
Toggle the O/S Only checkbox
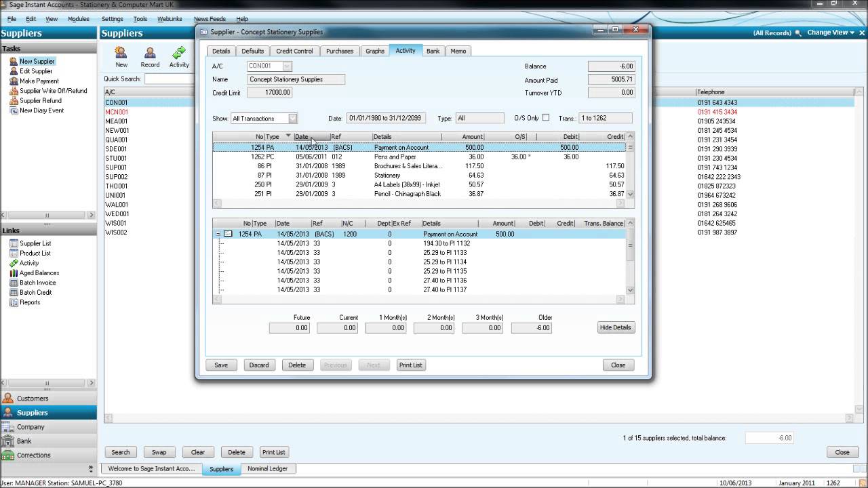pyautogui.click(x=546, y=117)
